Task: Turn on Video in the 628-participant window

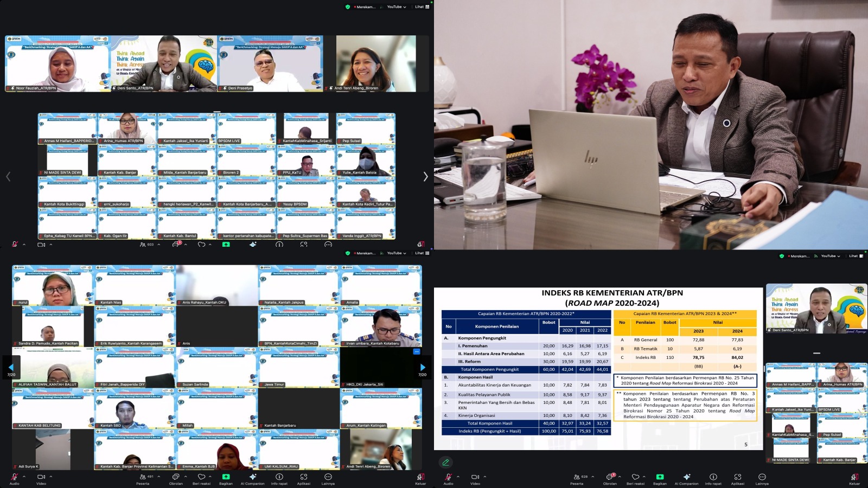Action: point(475,477)
